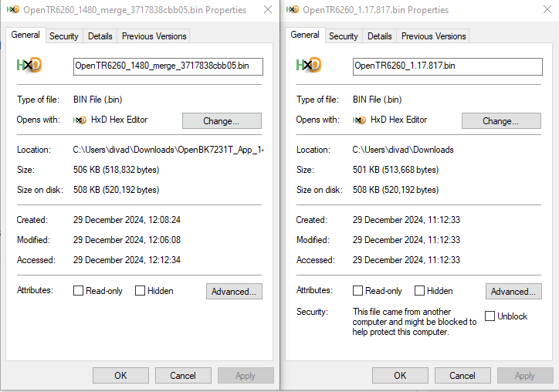Click the large HxD icon in the left dialog
The image size is (559, 392).
tap(29, 66)
